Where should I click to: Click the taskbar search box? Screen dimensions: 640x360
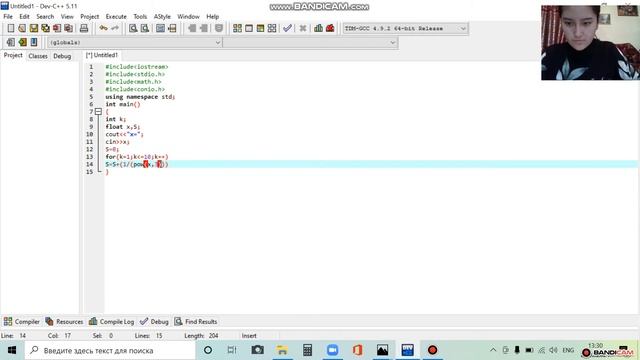point(110,350)
